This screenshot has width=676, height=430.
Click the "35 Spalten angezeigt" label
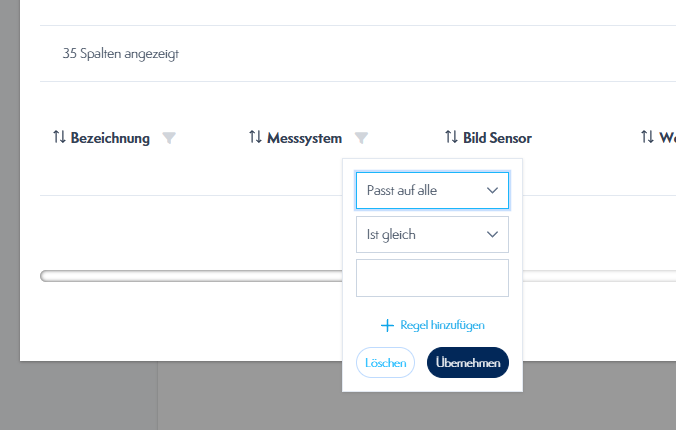tap(121, 54)
